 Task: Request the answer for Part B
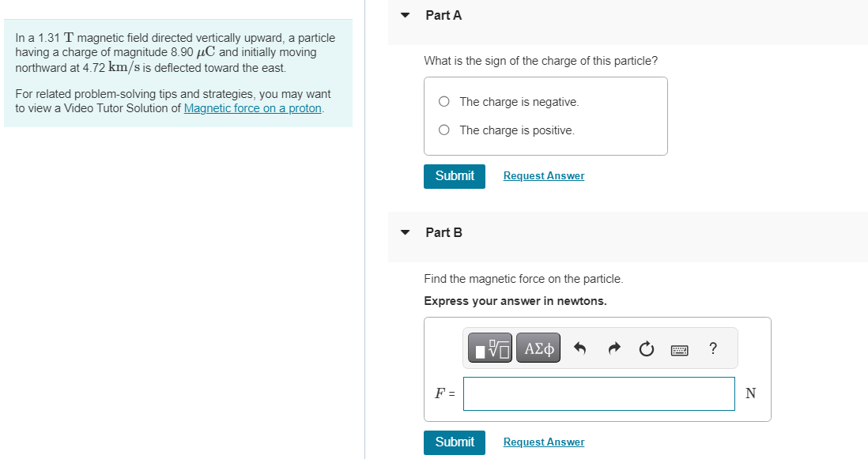coord(544,442)
